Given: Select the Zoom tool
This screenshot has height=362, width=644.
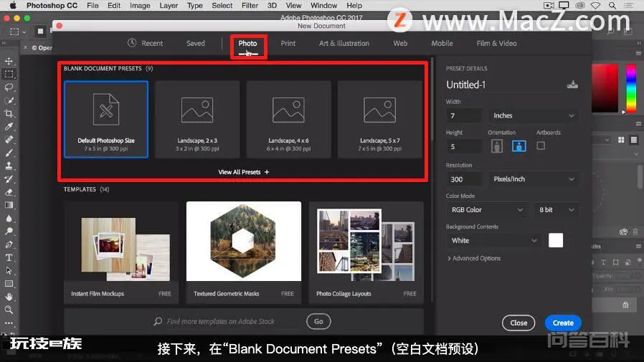Looking at the screenshot, I should click(x=9, y=310).
